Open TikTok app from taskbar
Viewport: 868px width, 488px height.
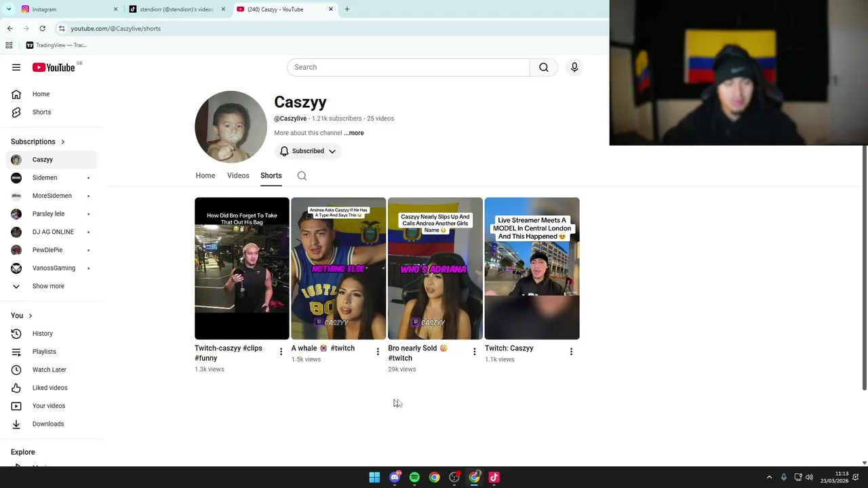[x=494, y=477]
